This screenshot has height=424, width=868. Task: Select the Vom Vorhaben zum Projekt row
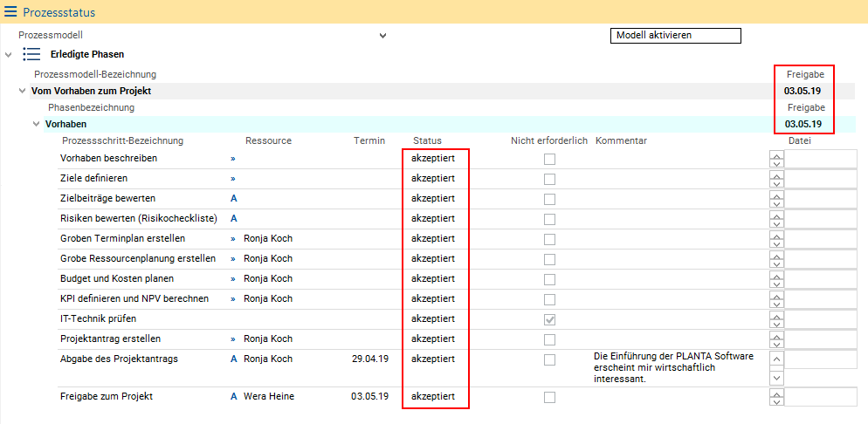click(x=442, y=91)
